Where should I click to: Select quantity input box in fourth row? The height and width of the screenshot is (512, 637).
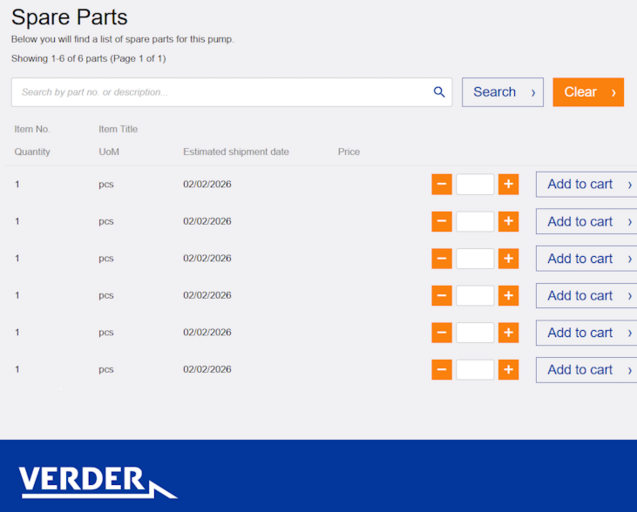tap(475, 295)
